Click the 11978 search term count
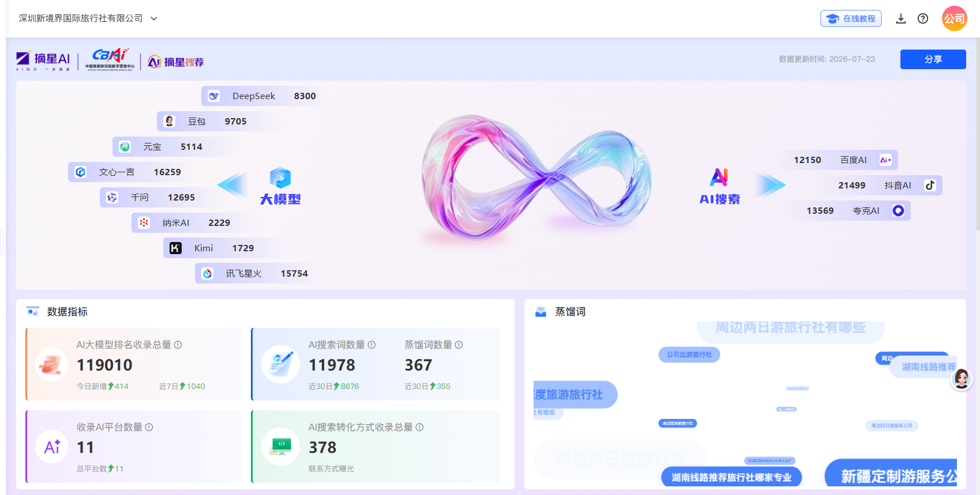The height and width of the screenshot is (495, 980). coord(332,365)
